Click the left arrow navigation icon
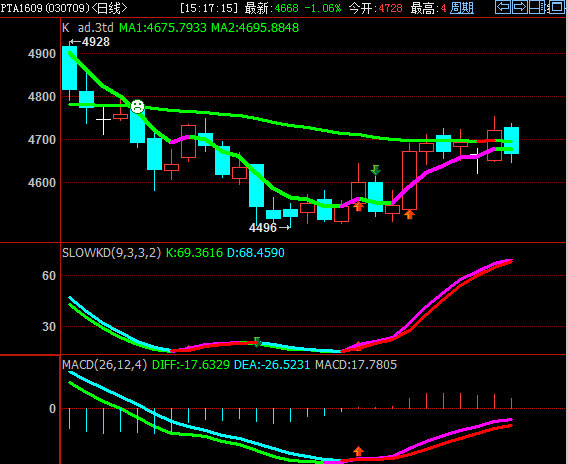This screenshot has width=568, height=464. [503, 7]
